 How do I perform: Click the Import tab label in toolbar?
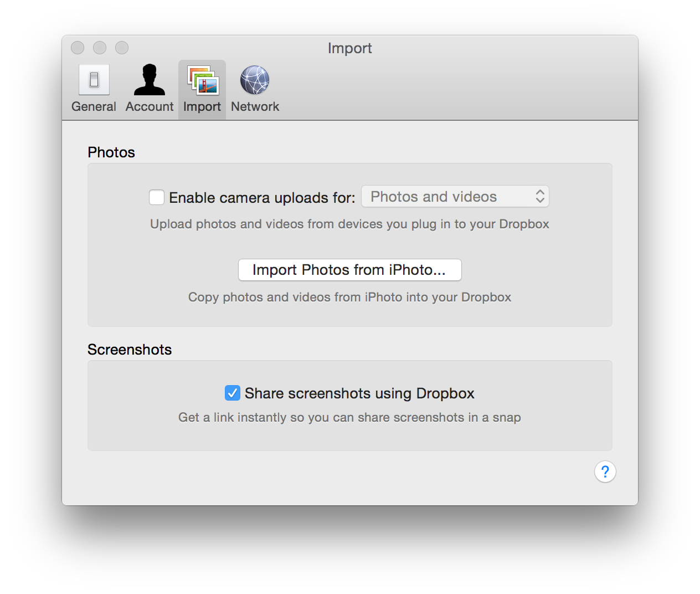(202, 106)
